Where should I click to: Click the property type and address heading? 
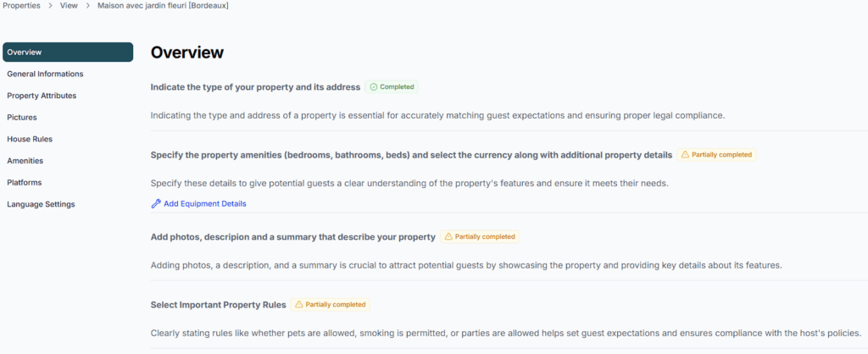point(255,87)
